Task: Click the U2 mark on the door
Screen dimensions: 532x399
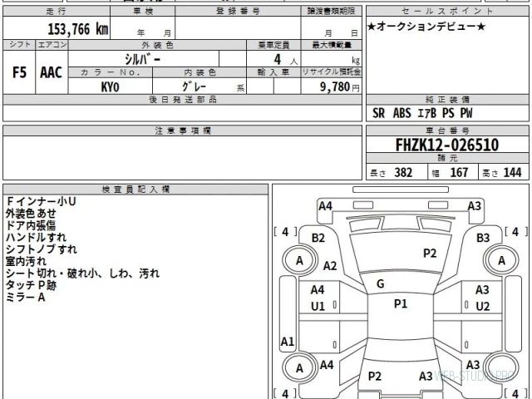Action: (x=483, y=307)
